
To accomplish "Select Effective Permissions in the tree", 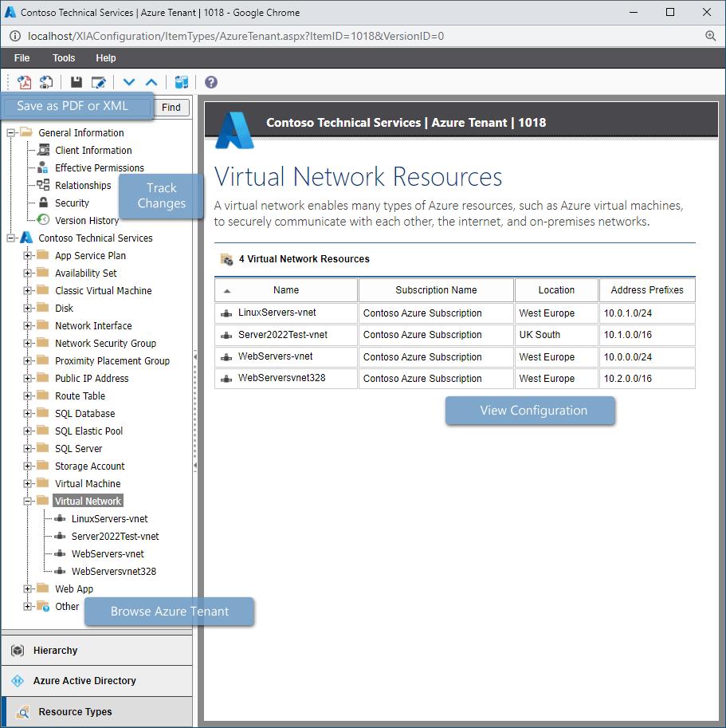I will [100, 168].
